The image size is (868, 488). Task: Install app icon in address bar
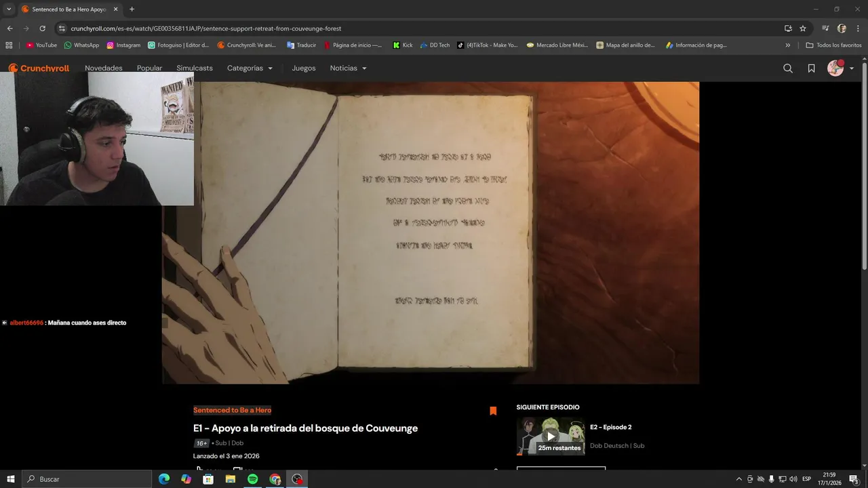788,28
